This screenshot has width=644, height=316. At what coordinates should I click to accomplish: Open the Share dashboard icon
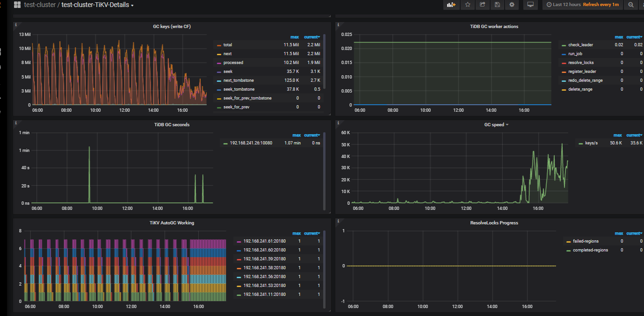[482, 5]
